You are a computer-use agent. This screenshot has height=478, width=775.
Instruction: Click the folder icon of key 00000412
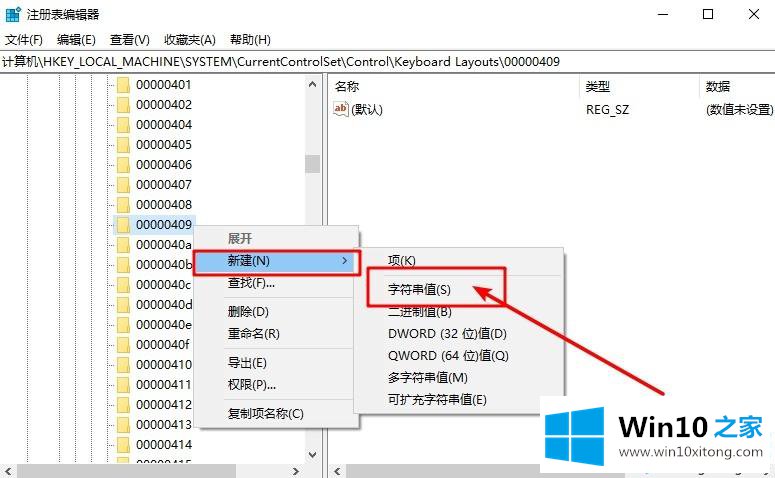tap(123, 404)
